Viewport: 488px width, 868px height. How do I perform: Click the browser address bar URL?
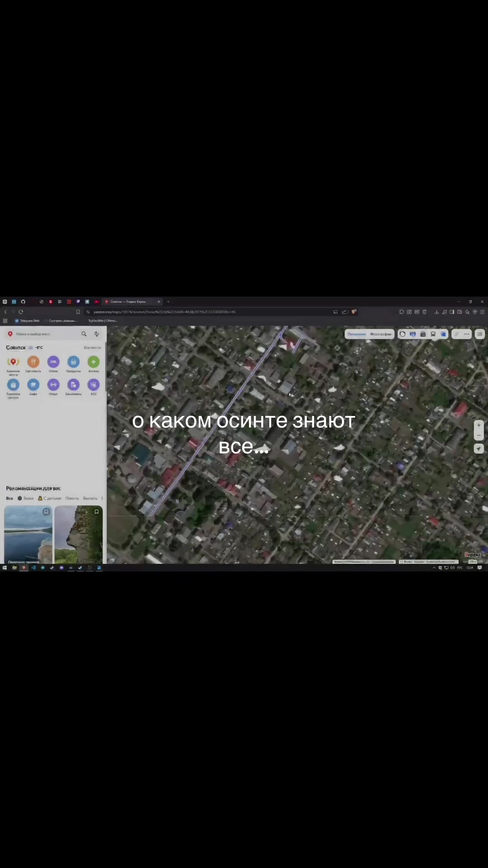[x=164, y=312]
